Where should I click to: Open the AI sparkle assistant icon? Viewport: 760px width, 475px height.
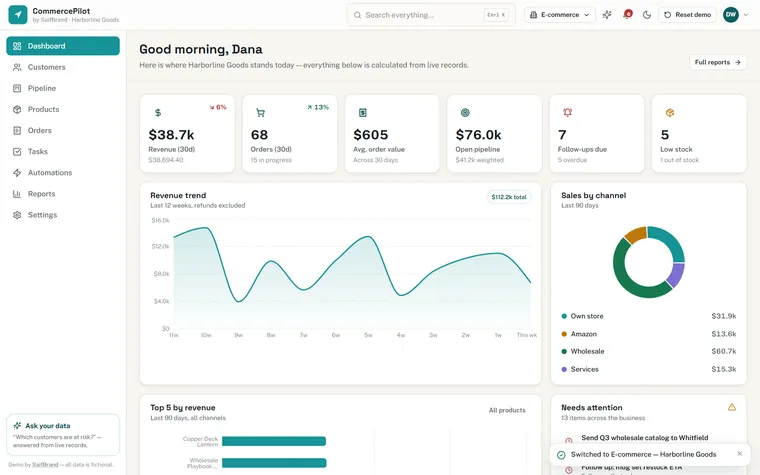[x=607, y=15]
